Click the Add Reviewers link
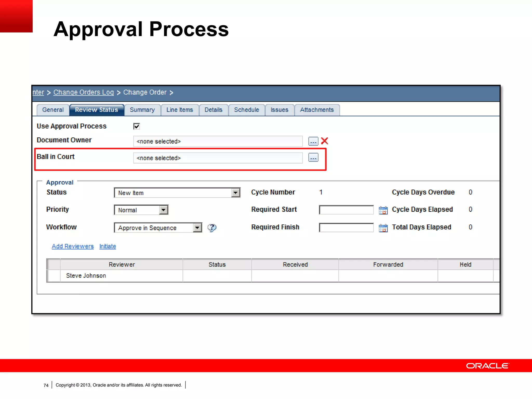 pos(72,246)
